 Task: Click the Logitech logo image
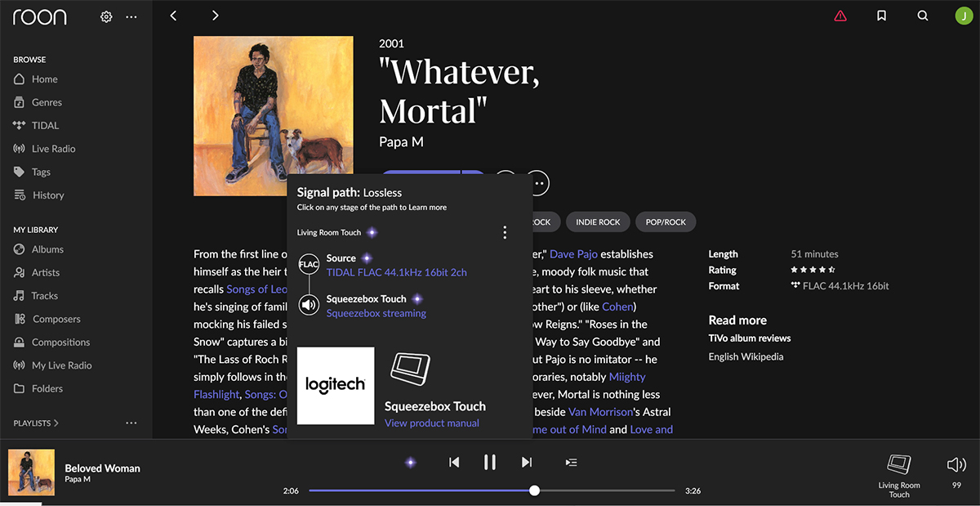click(336, 386)
